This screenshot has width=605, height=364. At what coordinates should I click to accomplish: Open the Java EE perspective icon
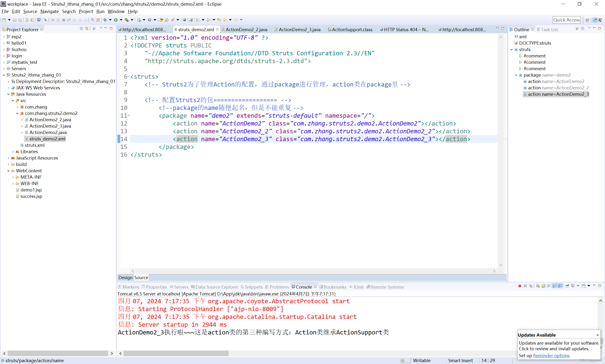(x=595, y=20)
